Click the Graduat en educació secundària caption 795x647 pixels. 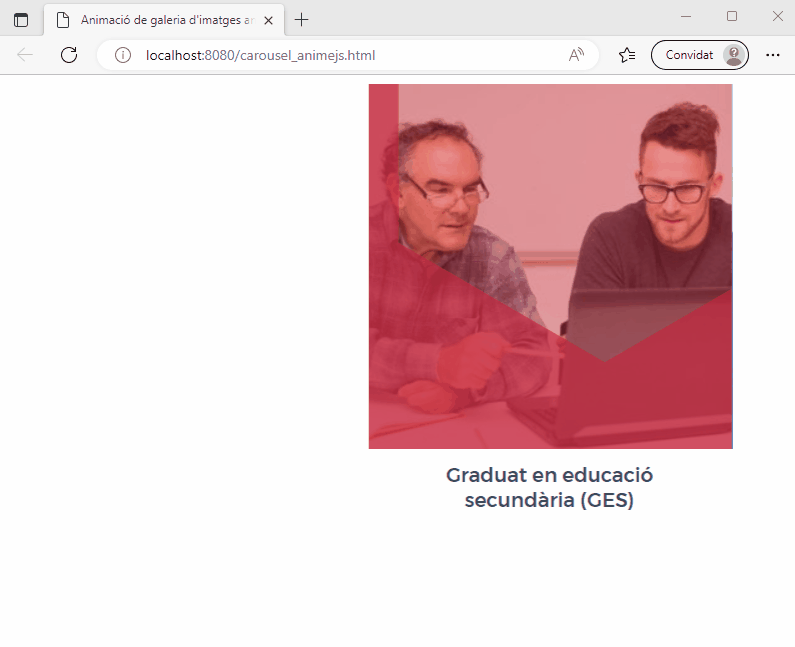(x=550, y=487)
